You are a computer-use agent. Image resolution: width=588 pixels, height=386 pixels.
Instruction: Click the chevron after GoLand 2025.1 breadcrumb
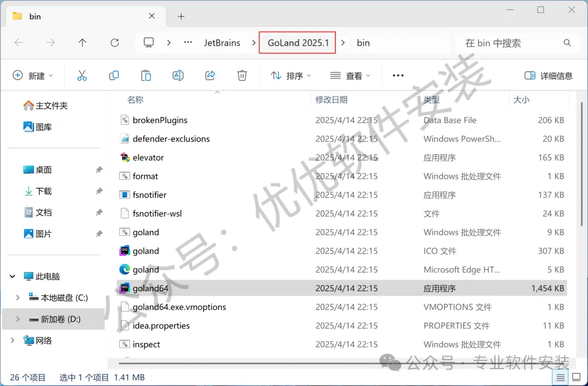(343, 43)
